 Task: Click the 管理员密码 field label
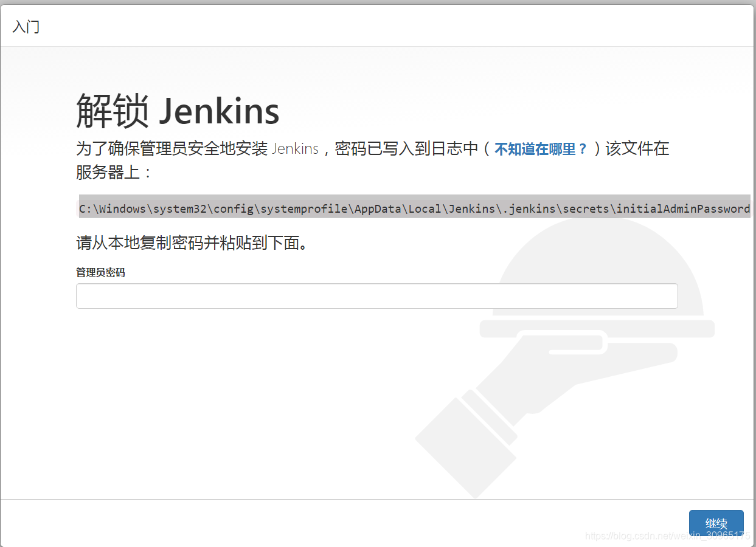tap(100, 272)
